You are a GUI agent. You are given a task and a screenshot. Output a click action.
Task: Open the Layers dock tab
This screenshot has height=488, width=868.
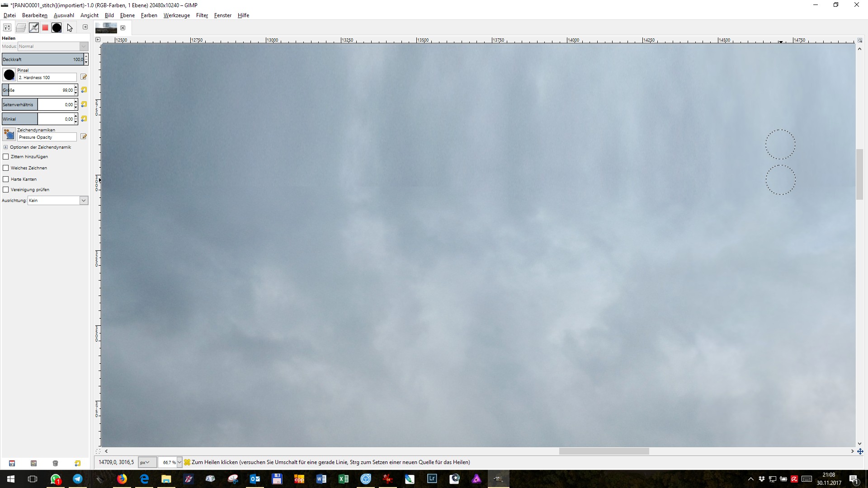[x=21, y=28]
